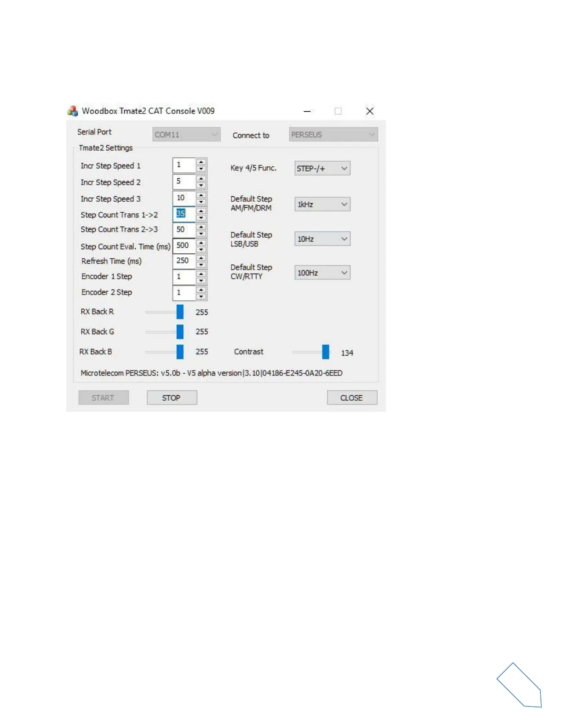Decrease Refresh Time (ms) value

pyautogui.click(x=201, y=264)
